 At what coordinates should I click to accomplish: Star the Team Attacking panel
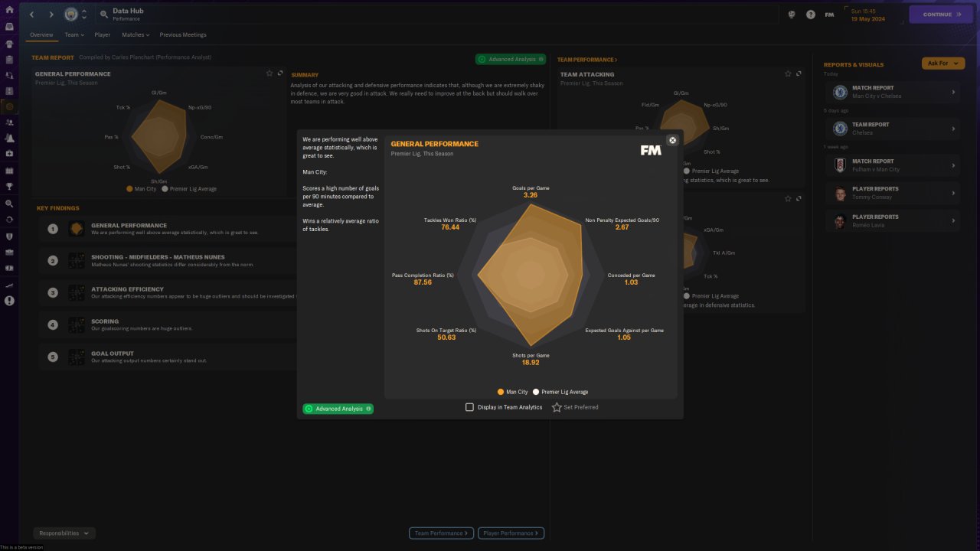click(x=788, y=73)
